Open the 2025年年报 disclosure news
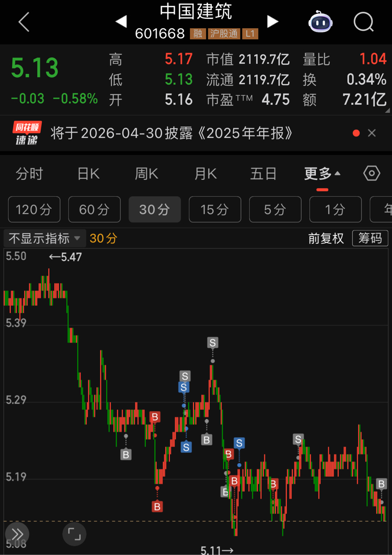This screenshot has width=392, height=555. pos(172,133)
